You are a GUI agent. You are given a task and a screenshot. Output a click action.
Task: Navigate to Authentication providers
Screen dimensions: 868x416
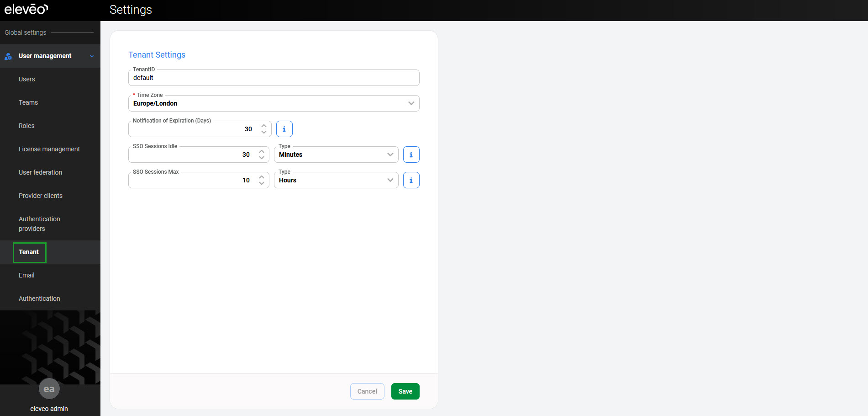[39, 224]
